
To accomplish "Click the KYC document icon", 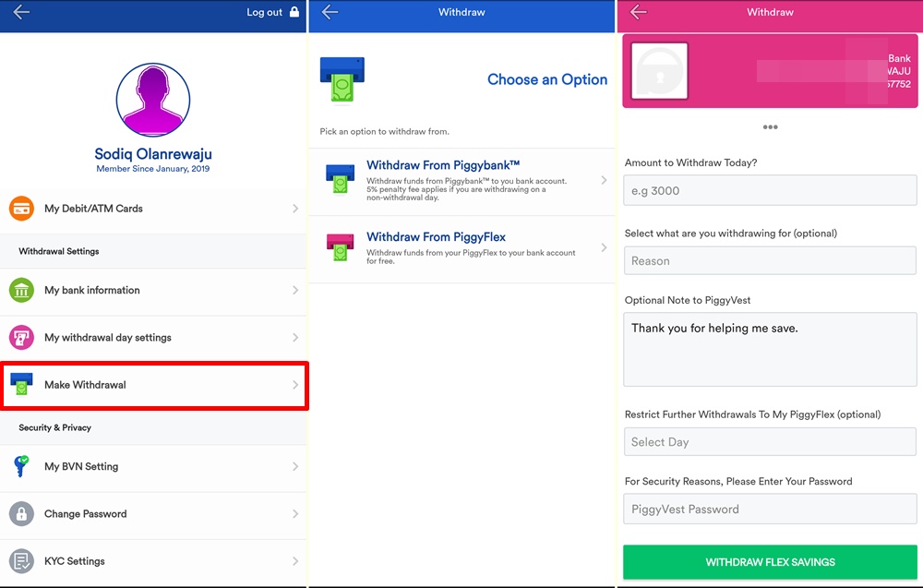I will point(21,561).
